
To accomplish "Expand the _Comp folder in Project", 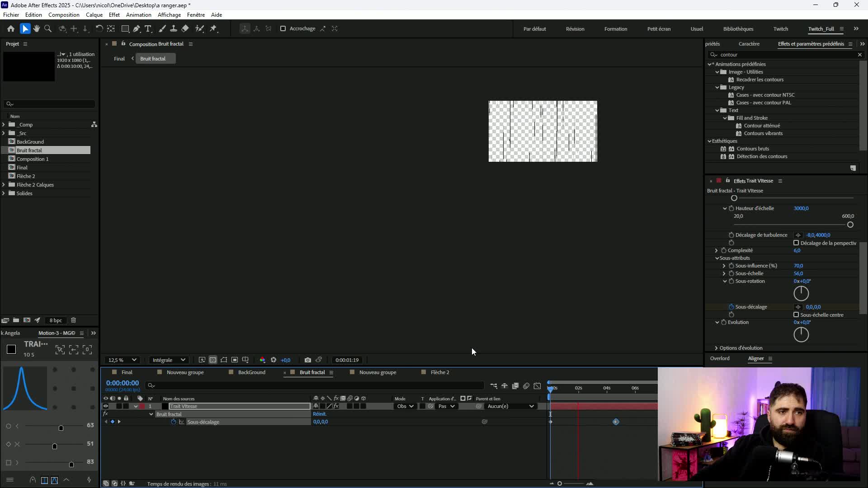I will [x=4, y=125].
